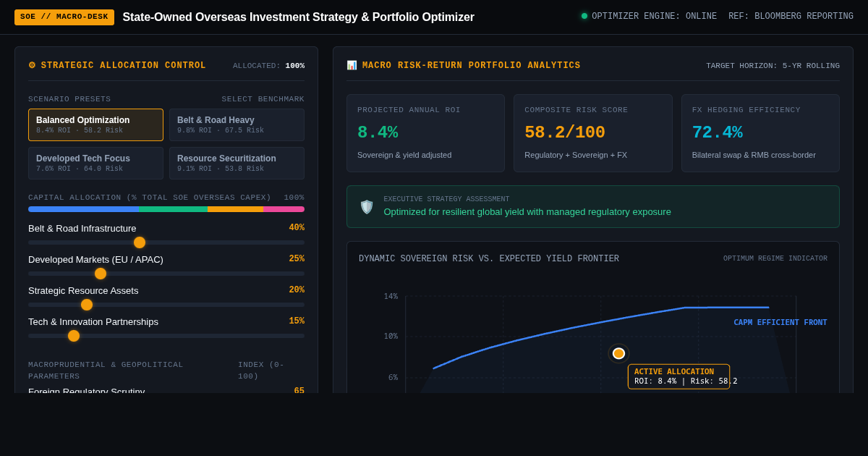The width and height of the screenshot is (868, 456).
Task: Click the green segment of capital allocation bar
Action: click(x=173, y=209)
